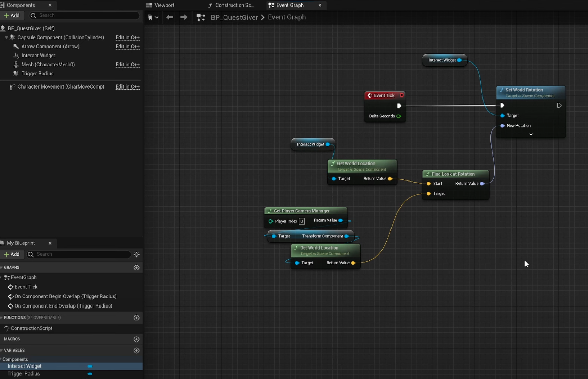Collapse the Capsule Component tree node
Image resolution: width=588 pixels, height=379 pixels.
pyautogui.click(x=6, y=37)
